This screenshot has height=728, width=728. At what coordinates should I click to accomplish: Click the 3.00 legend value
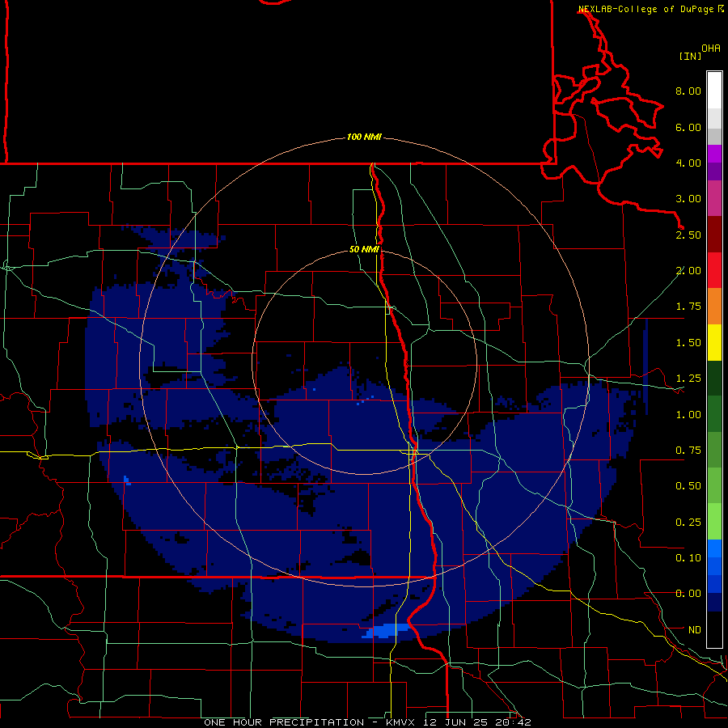click(x=688, y=199)
